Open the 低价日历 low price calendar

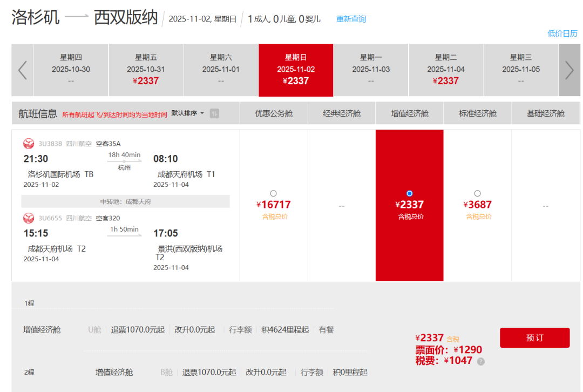coord(562,33)
